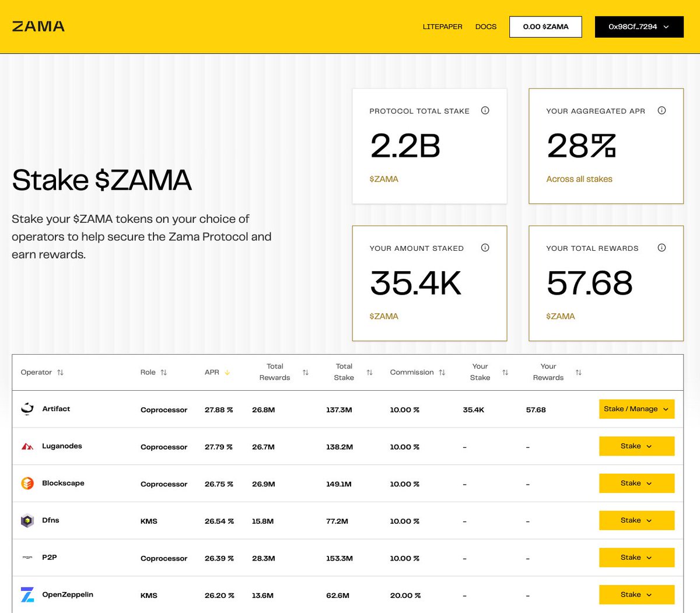Select the Artifact operator name

56,409
